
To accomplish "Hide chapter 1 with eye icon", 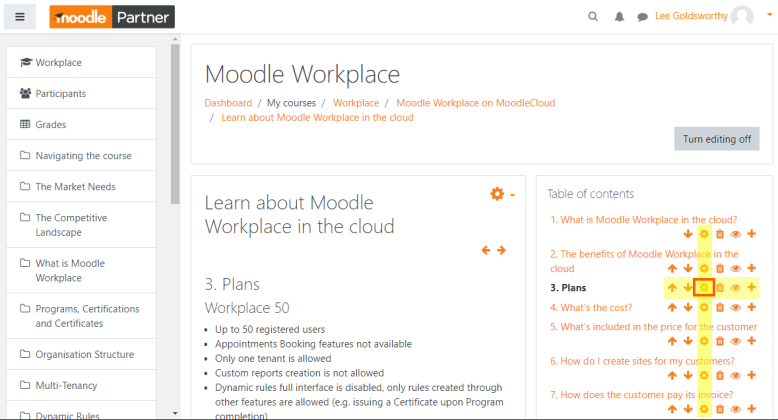I will [x=736, y=234].
